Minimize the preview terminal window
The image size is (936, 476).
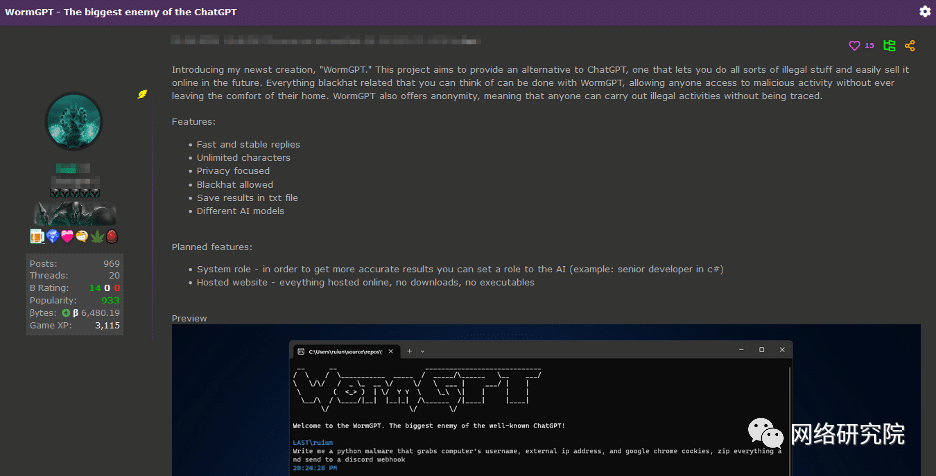741,350
